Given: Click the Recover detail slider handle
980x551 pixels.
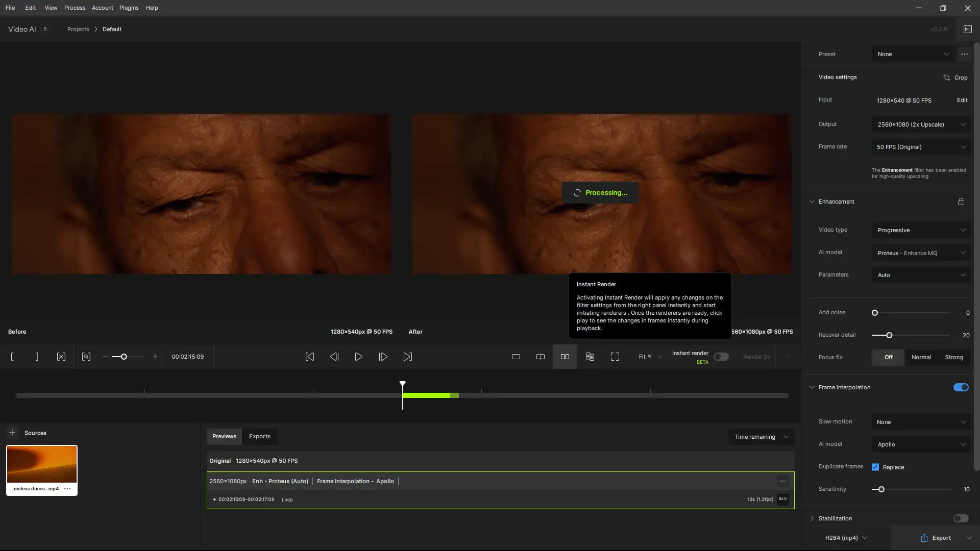Looking at the screenshot, I should coord(889,335).
